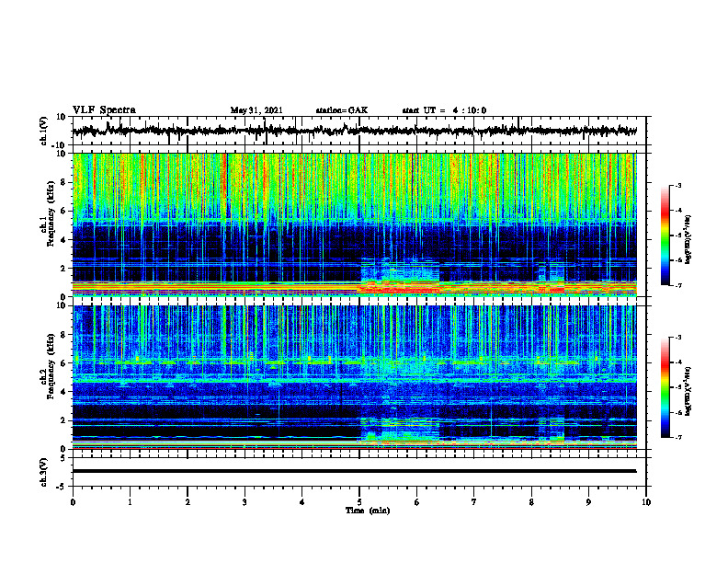Click the "-4" tick on ch.1 color bar

tap(677, 211)
